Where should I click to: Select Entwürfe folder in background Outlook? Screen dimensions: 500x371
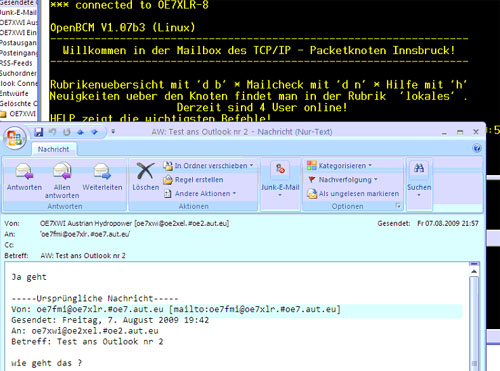[x=14, y=93]
